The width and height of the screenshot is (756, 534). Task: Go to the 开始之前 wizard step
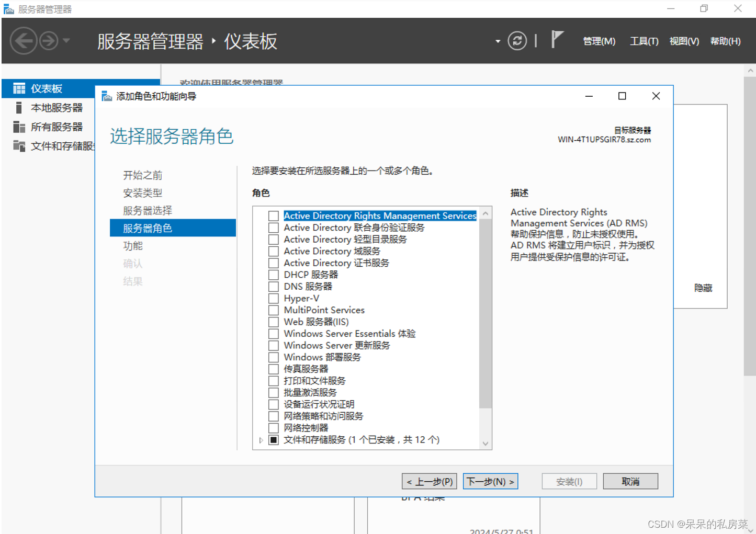[x=142, y=175]
